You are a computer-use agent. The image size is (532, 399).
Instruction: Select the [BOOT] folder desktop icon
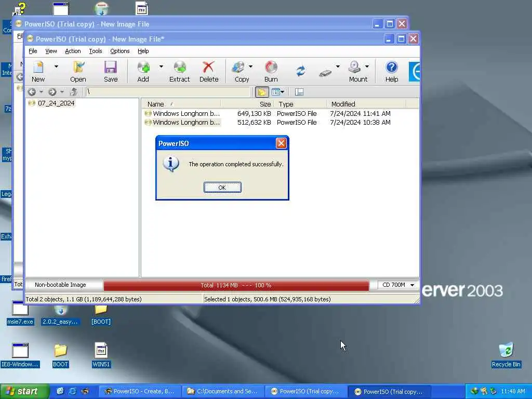(x=101, y=314)
